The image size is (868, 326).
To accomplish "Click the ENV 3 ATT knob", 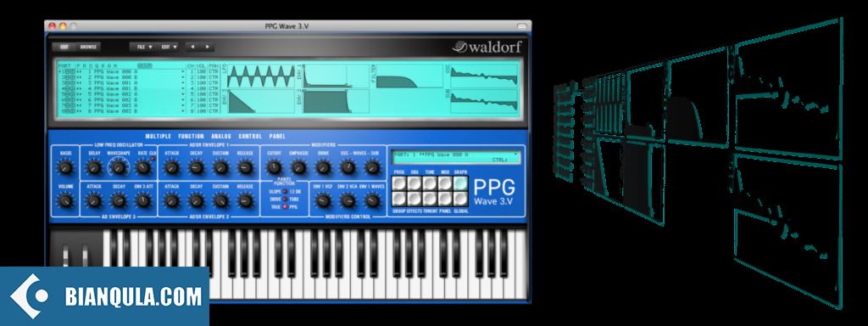I will tap(142, 200).
